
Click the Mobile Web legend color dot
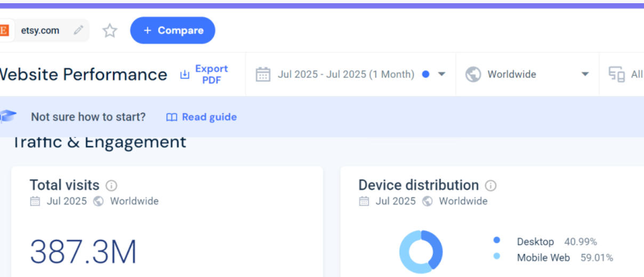(x=497, y=257)
